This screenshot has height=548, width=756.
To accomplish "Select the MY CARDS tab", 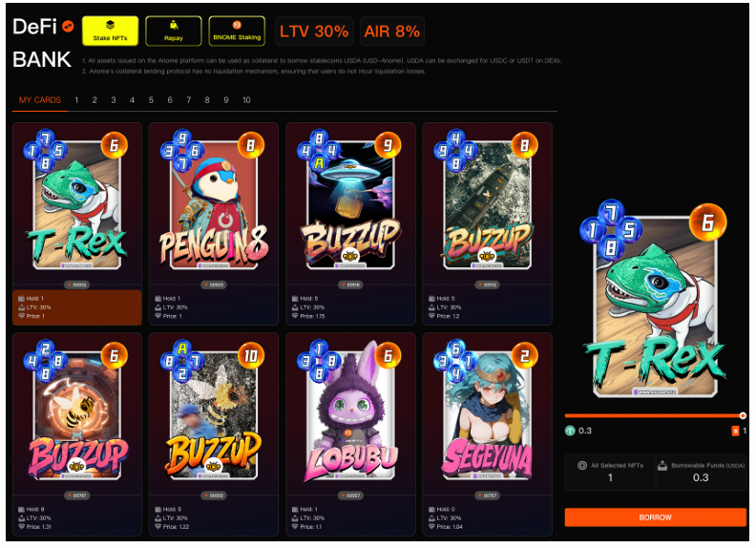I will [x=40, y=100].
